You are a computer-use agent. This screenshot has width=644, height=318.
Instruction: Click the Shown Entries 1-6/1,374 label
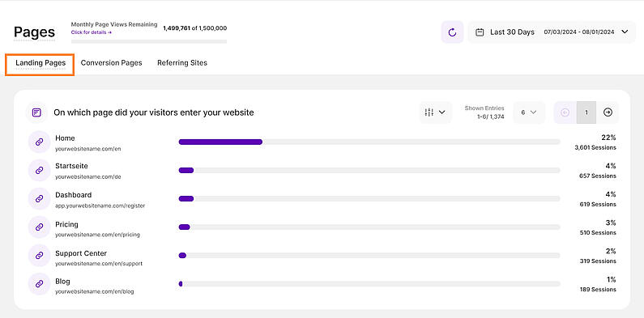[x=484, y=112]
